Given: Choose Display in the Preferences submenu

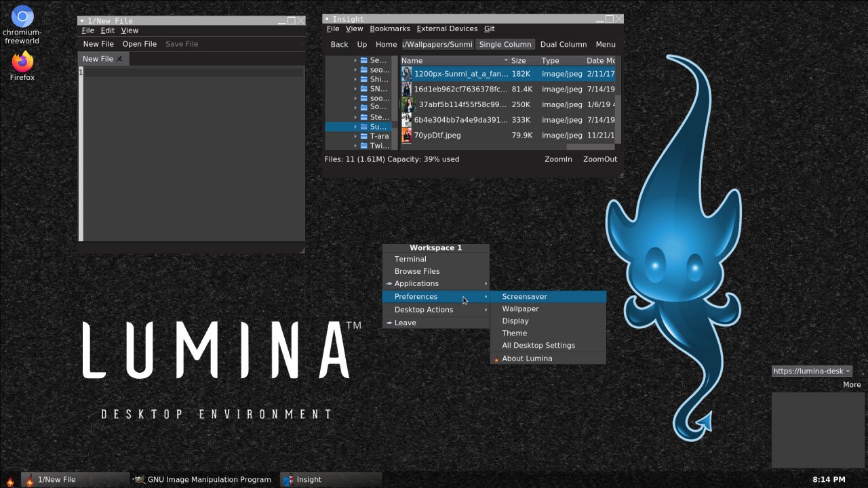Looking at the screenshot, I should [x=548, y=321].
